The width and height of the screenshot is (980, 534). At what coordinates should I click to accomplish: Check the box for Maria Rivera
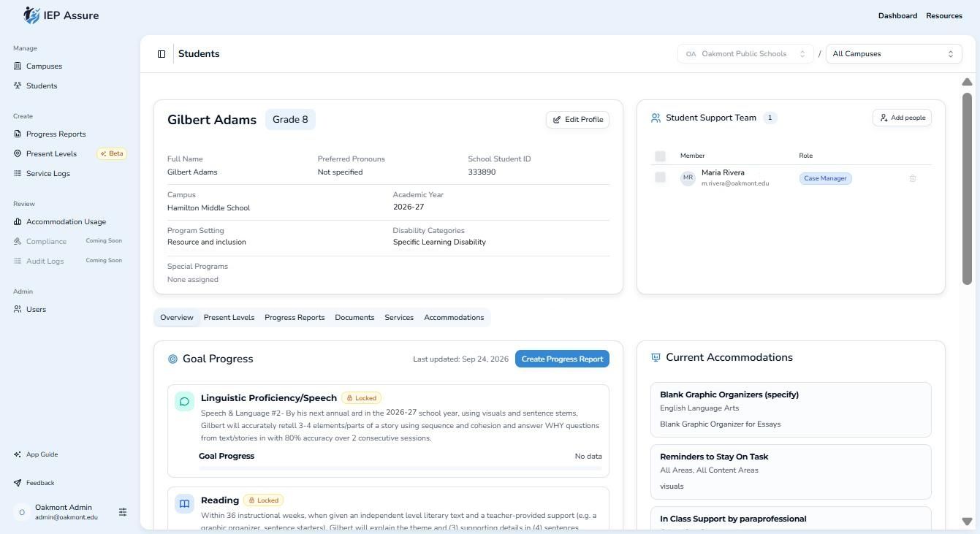[x=660, y=178]
